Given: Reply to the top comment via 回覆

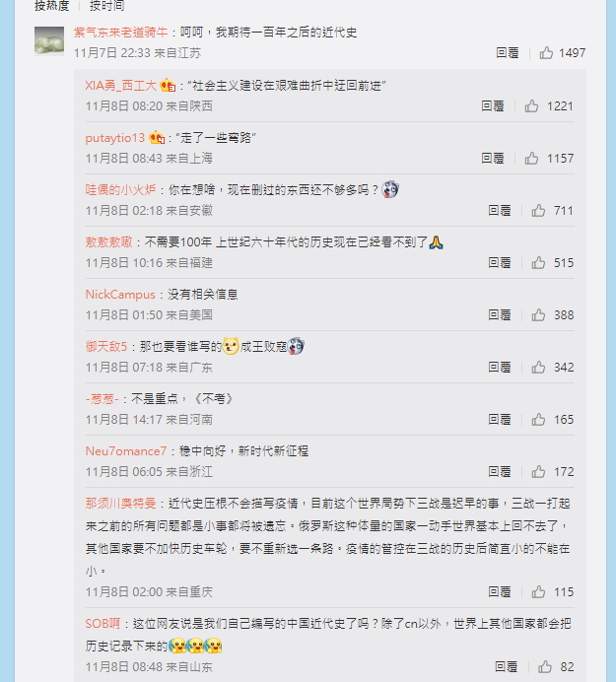Looking at the screenshot, I should click(508, 53).
